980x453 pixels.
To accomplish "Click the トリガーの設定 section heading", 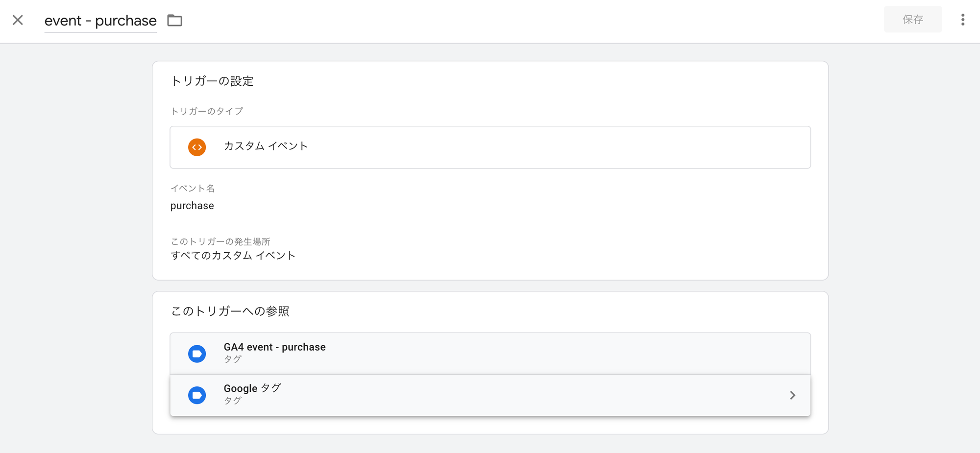I will 212,81.
